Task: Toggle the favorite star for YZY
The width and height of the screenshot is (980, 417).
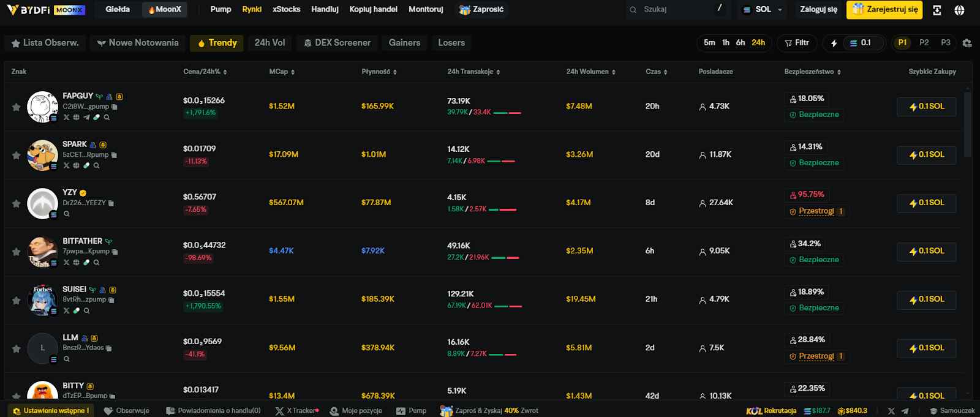Action: click(16, 203)
